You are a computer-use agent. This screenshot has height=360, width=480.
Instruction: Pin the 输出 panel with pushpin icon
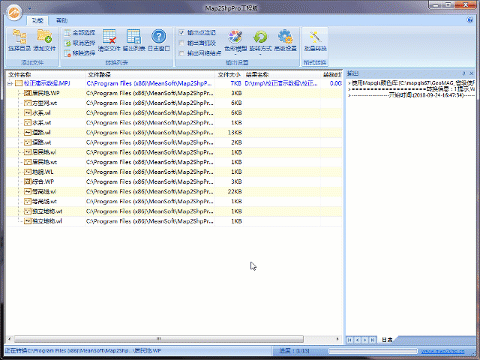(464, 73)
